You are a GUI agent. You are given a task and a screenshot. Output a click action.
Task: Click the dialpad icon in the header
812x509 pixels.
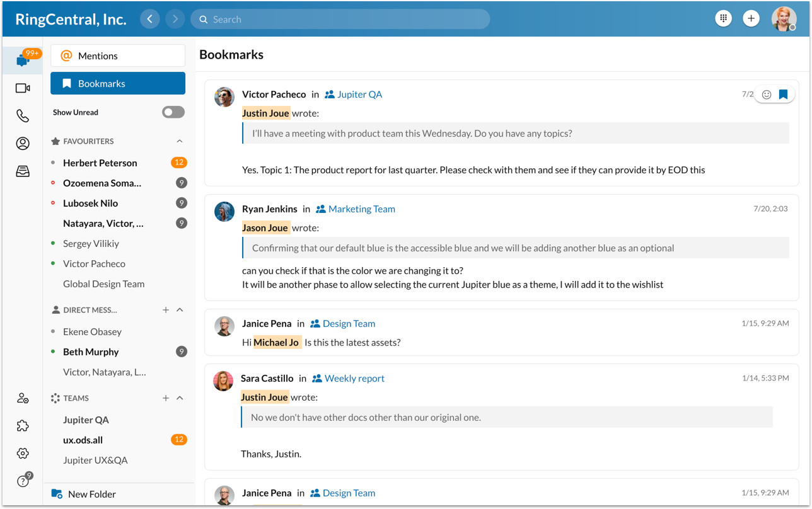point(723,19)
